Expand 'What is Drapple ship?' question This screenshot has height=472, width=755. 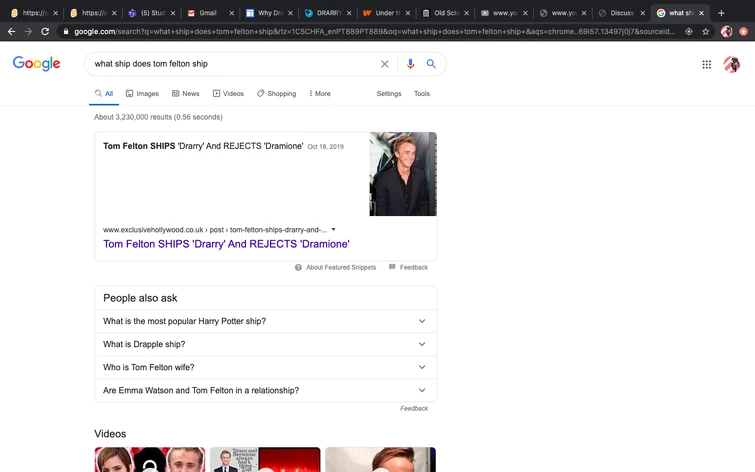(x=265, y=344)
